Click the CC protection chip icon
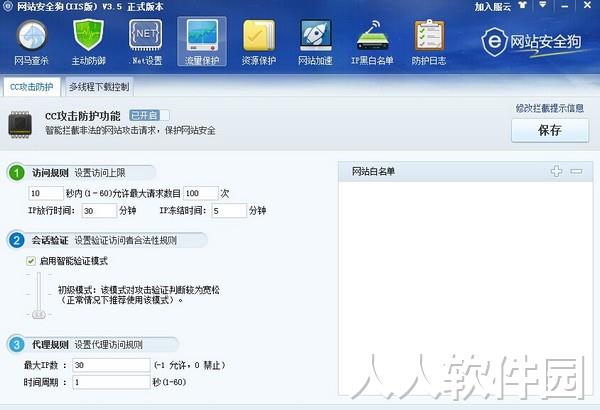Image resolution: width=600 pixels, height=410 pixels. pyautogui.click(x=20, y=124)
